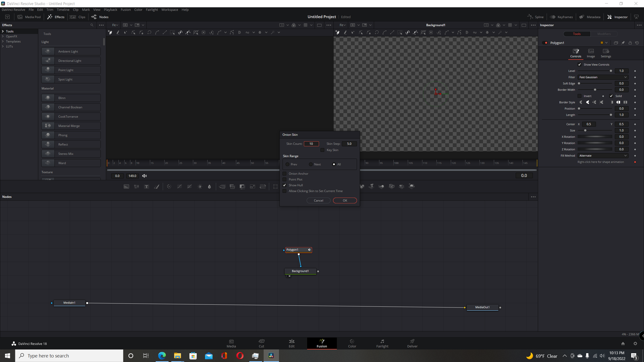
Task: Enable the Key Skin checkbox
Action: tap(322, 150)
